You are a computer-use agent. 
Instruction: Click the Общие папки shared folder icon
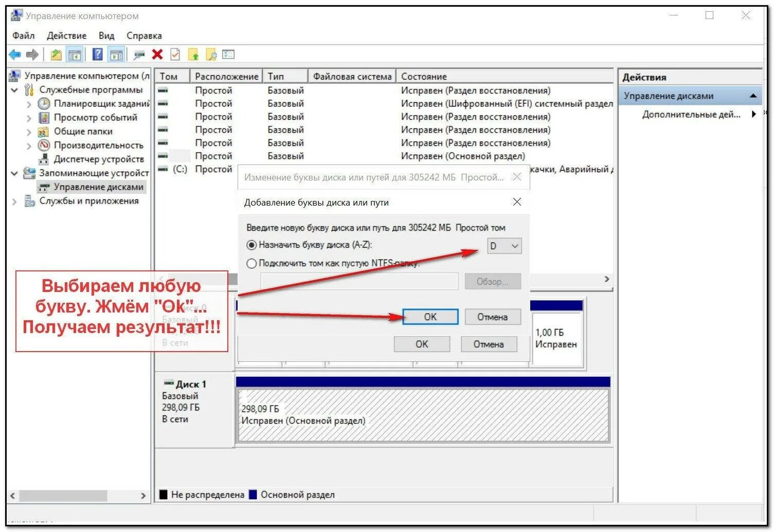(44, 132)
